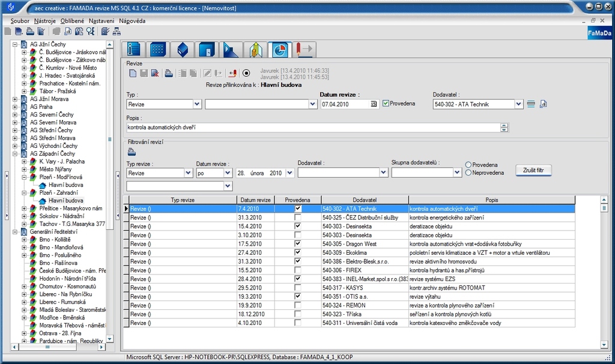Viewport: 615px width, 364px height.
Task: Click the Popis field with kontrola automatických dveří
Action: (x=313, y=127)
